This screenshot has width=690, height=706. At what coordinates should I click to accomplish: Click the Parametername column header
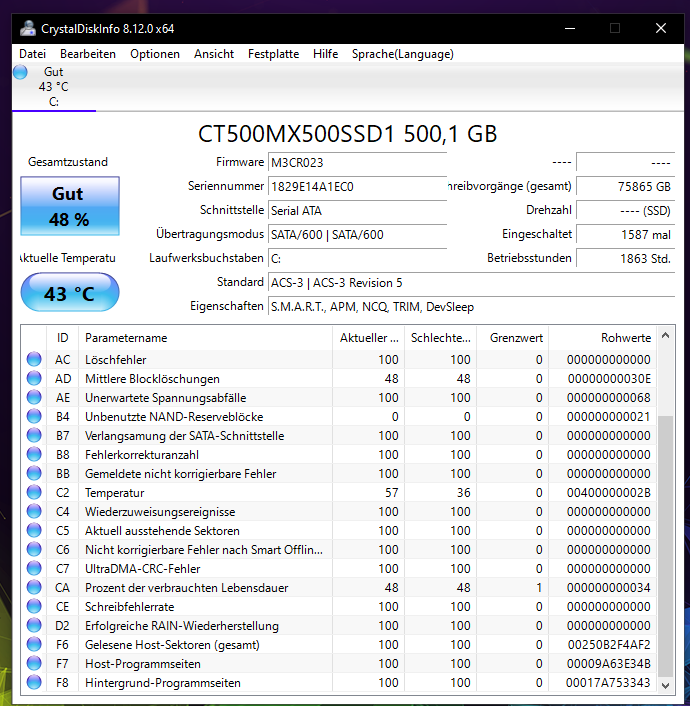pyautogui.click(x=205, y=338)
